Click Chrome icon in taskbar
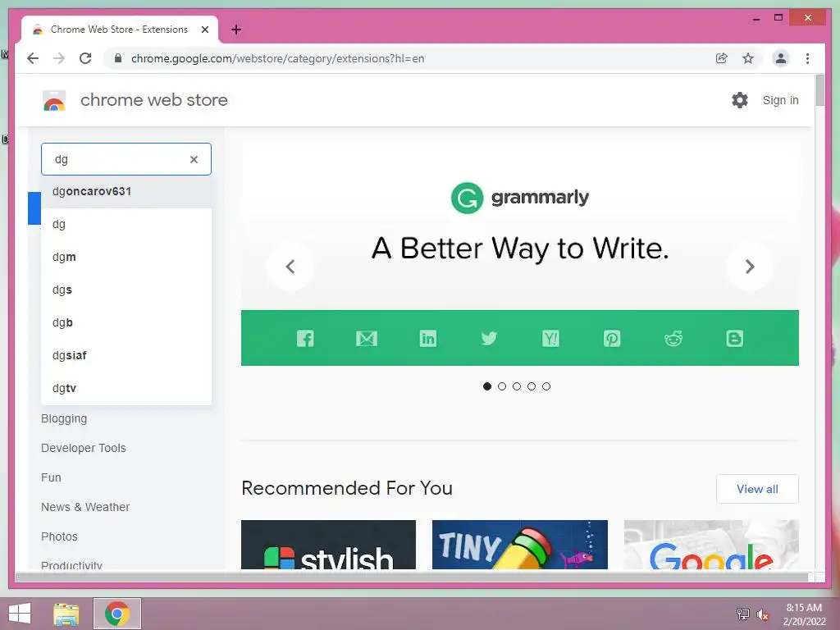840x630 pixels. click(x=117, y=614)
